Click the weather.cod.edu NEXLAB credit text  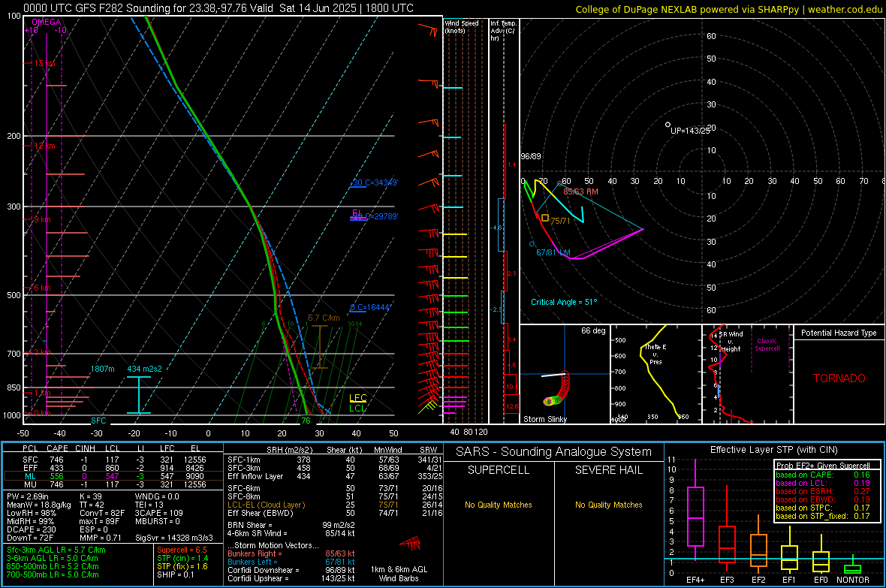click(x=728, y=9)
